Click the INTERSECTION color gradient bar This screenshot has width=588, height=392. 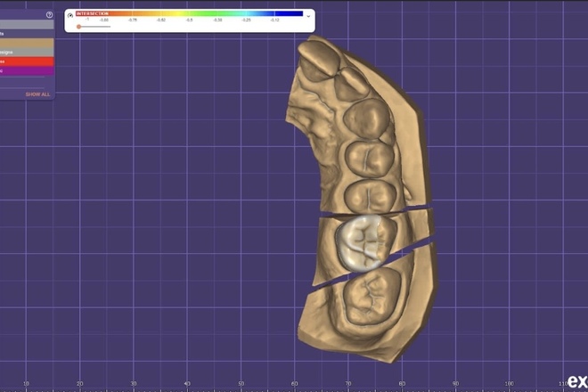tap(190, 13)
